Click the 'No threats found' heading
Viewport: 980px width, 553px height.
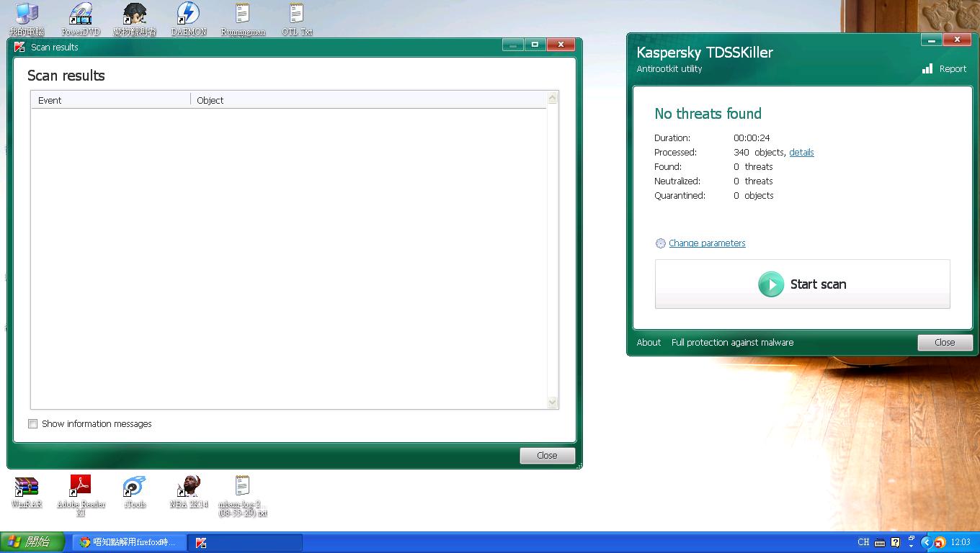[708, 114]
